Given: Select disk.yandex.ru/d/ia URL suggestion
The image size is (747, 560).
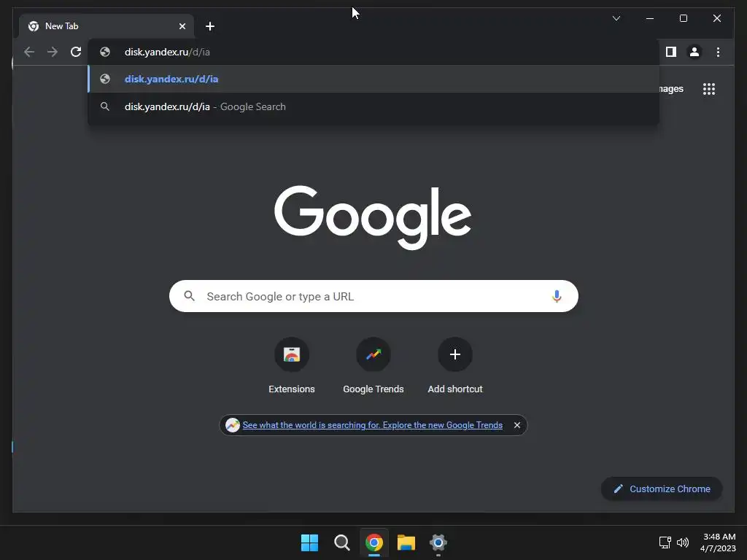Looking at the screenshot, I should point(373,79).
